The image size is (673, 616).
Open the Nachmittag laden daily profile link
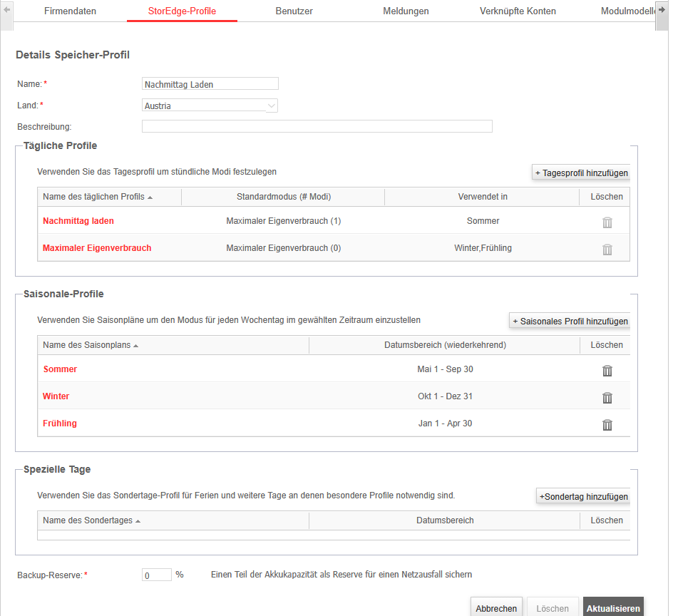point(78,221)
